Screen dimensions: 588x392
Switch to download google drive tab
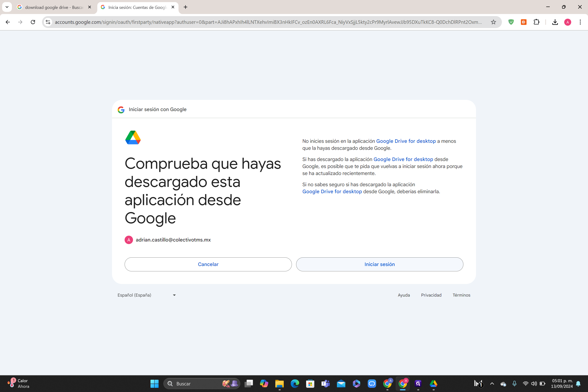tap(54, 7)
